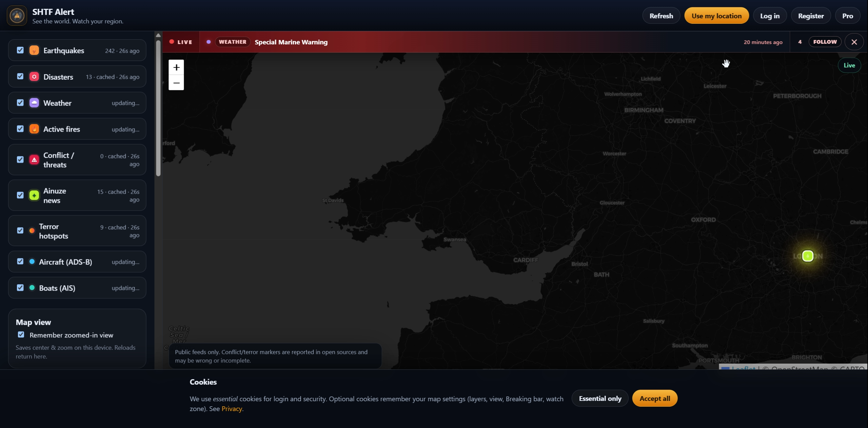The width and height of the screenshot is (868, 428).
Task: Click the Refresh button
Action: [x=661, y=16]
